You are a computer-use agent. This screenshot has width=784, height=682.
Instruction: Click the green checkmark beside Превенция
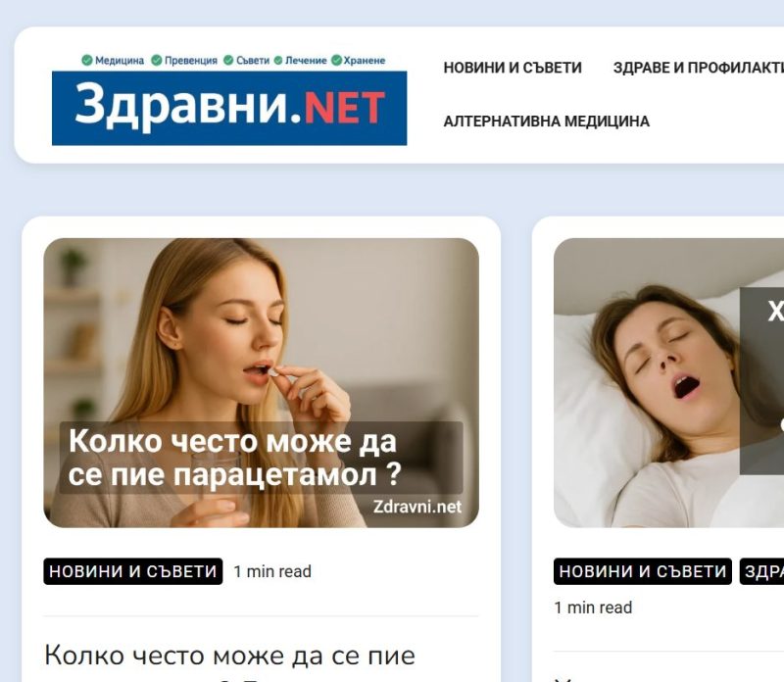pos(157,61)
